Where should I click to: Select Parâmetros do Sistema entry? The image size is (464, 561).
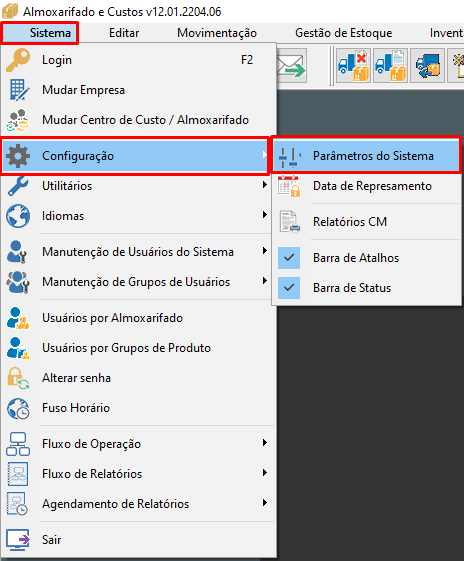pyautogui.click(x=366, y=156)
